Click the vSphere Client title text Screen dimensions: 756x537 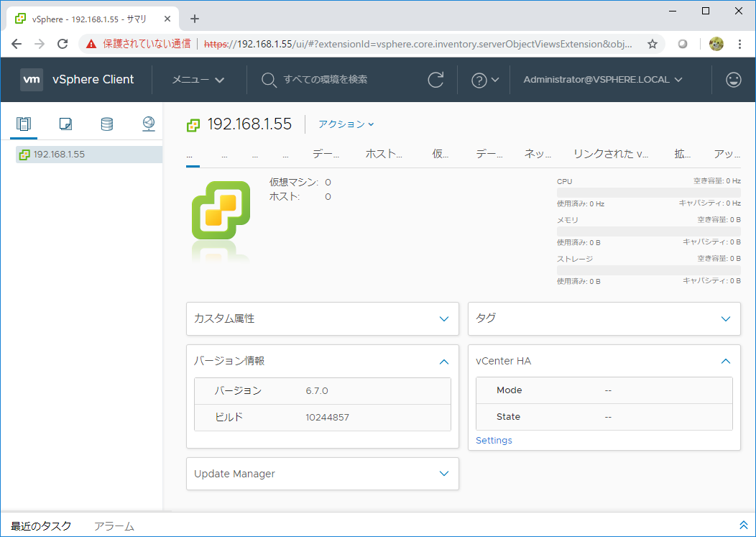coord(93,80)
